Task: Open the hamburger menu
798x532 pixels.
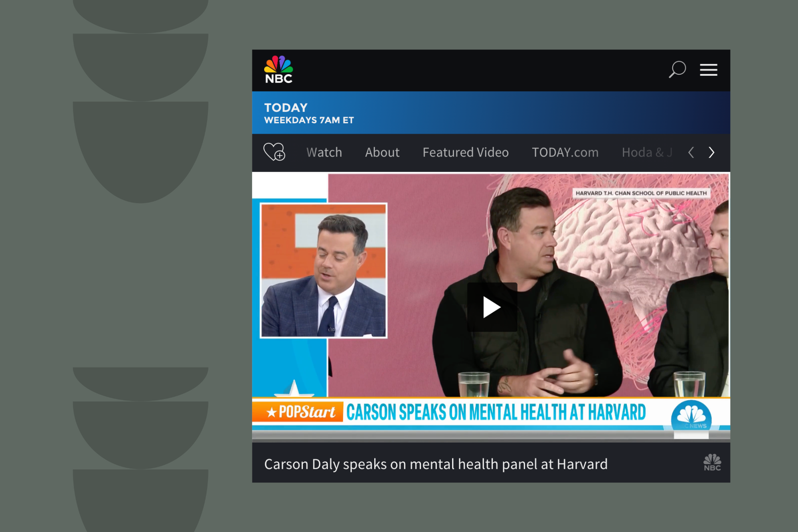Action: (709, 70)
